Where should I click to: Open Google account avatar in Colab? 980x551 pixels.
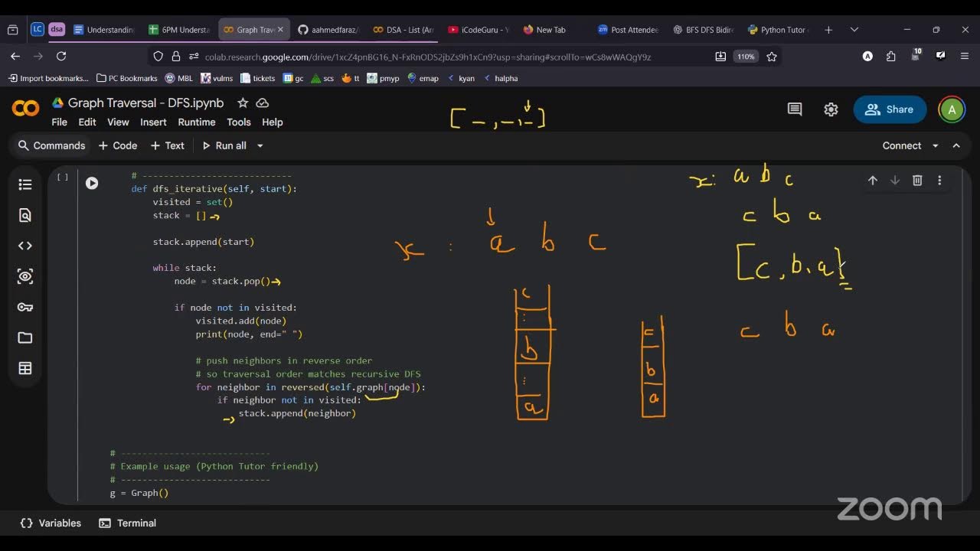tap(952, 109)
